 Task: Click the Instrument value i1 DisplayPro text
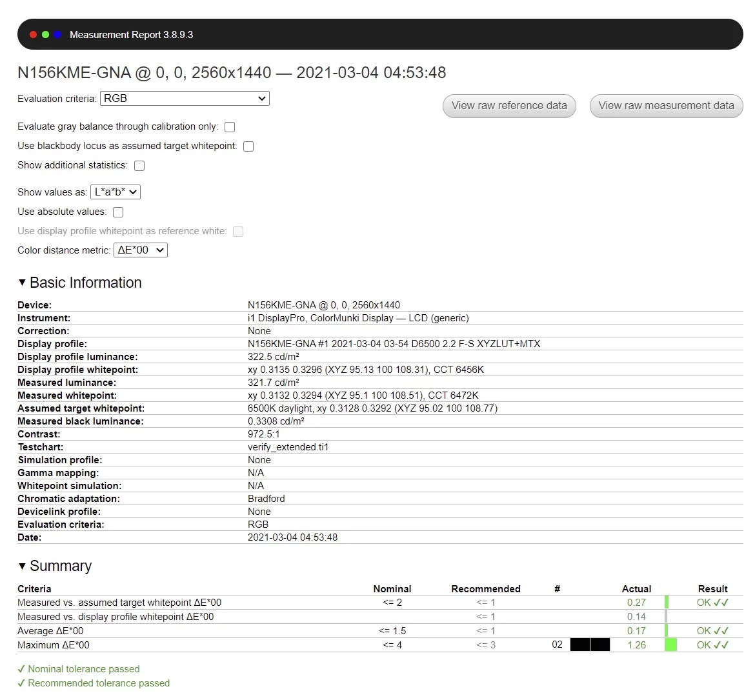tap(358, 318)
